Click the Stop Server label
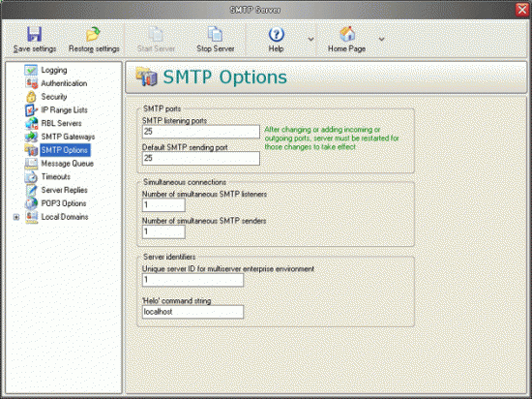Screen dimensions: 532x399 [x=216, y=48]
